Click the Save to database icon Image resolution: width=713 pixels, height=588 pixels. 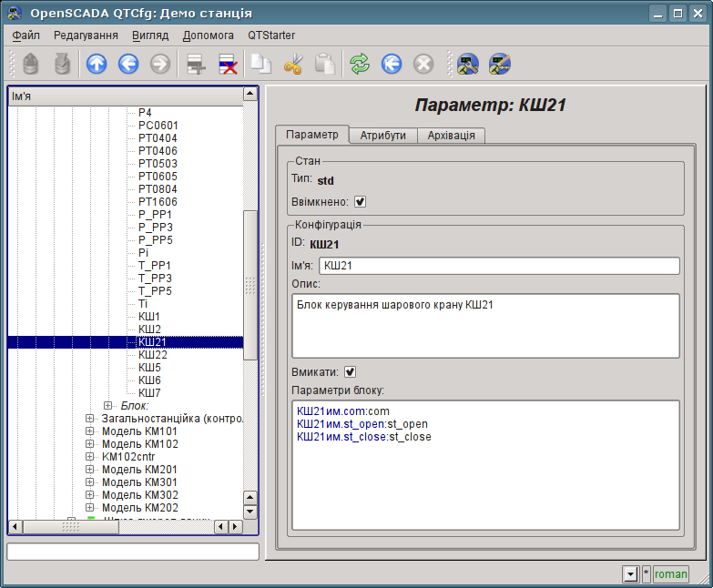tap(62, 64)
